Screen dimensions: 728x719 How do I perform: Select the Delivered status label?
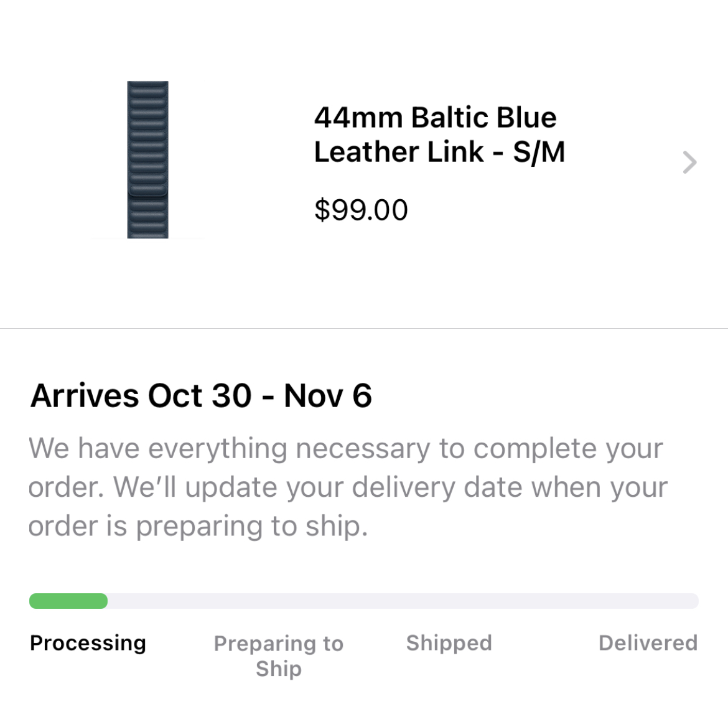point(648,643)
